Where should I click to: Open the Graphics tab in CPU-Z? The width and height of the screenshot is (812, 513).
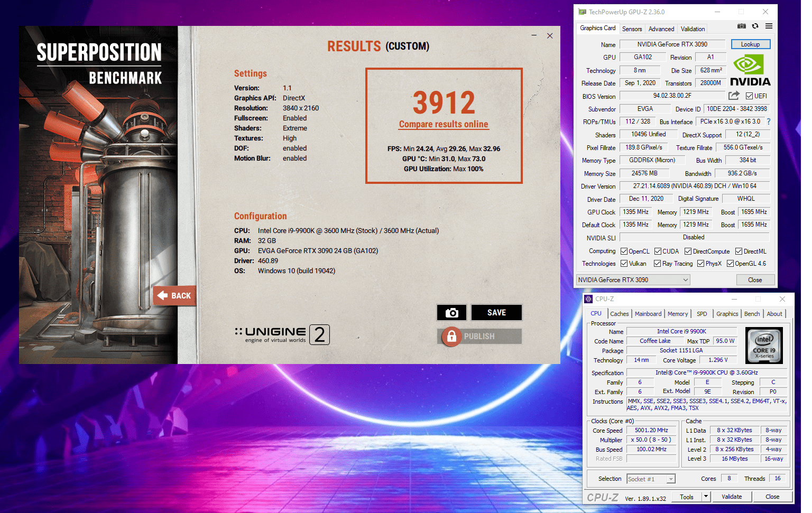tap(727, 314)
